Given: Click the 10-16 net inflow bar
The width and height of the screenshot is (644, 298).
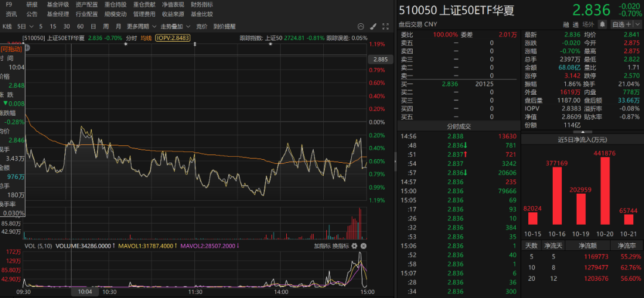Looking at the screenshot, I should pos(556,196).
